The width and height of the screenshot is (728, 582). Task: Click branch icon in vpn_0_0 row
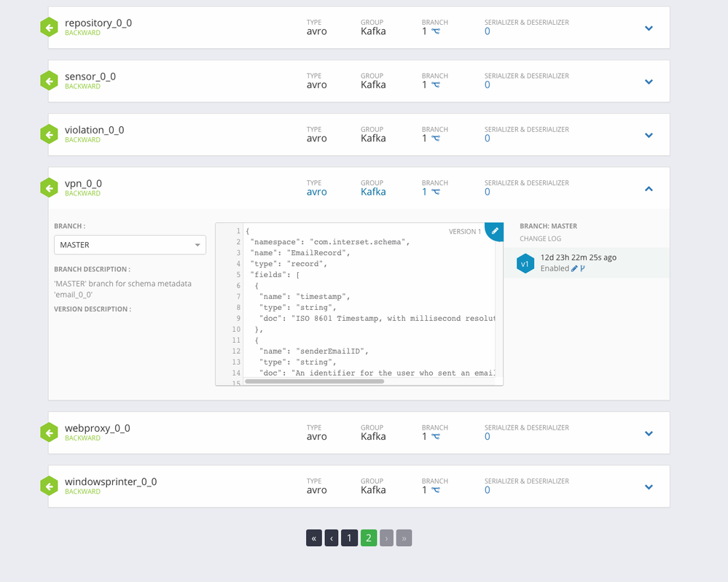436,192
